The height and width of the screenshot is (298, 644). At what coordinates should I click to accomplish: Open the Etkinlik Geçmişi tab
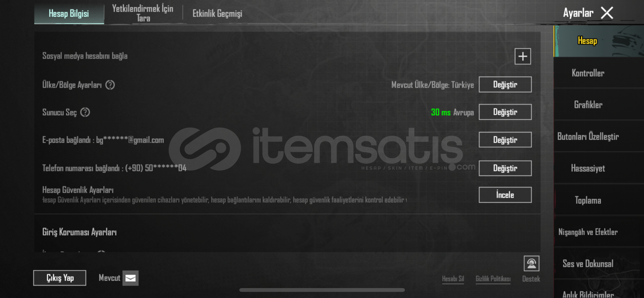[x=217, y=13]
